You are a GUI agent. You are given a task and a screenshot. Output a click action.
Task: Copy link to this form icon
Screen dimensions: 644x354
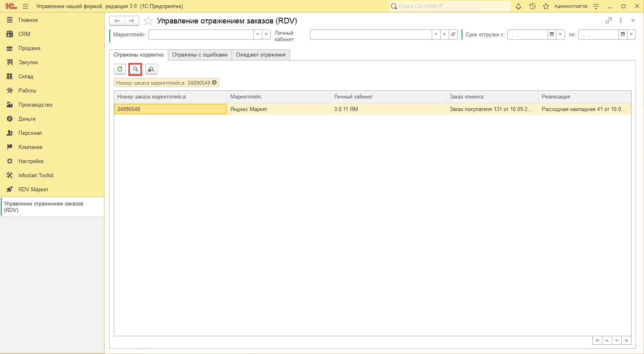[x=608, y=21]
